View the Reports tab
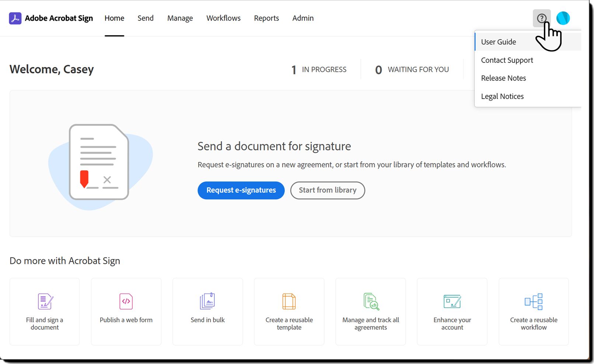Image resolution: width=594 pixels, height=364 pixels. tap(266, 18)
